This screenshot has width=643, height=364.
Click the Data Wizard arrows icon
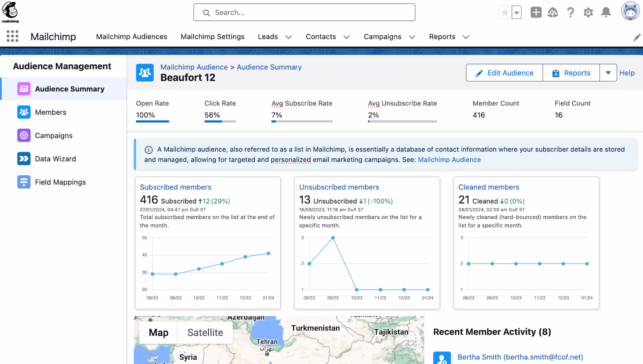(x=24, y=158)
